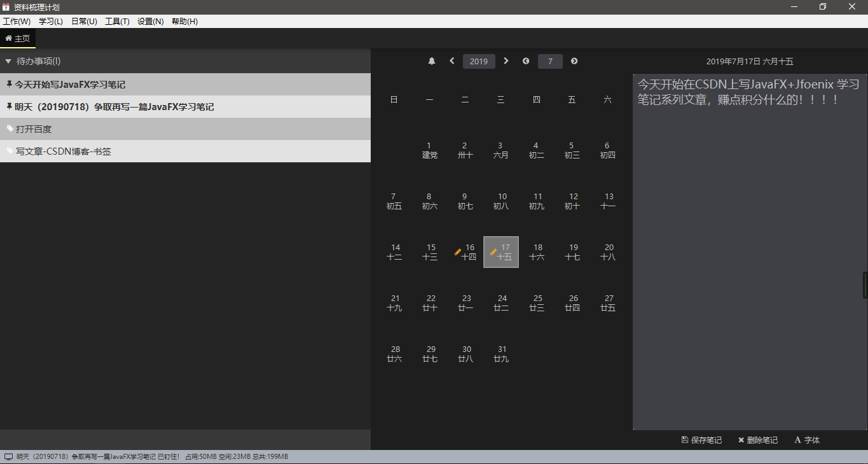This screenshot has height=464, width=868.
Task: Select calendar day 7 初五
Action: point(394,201)
